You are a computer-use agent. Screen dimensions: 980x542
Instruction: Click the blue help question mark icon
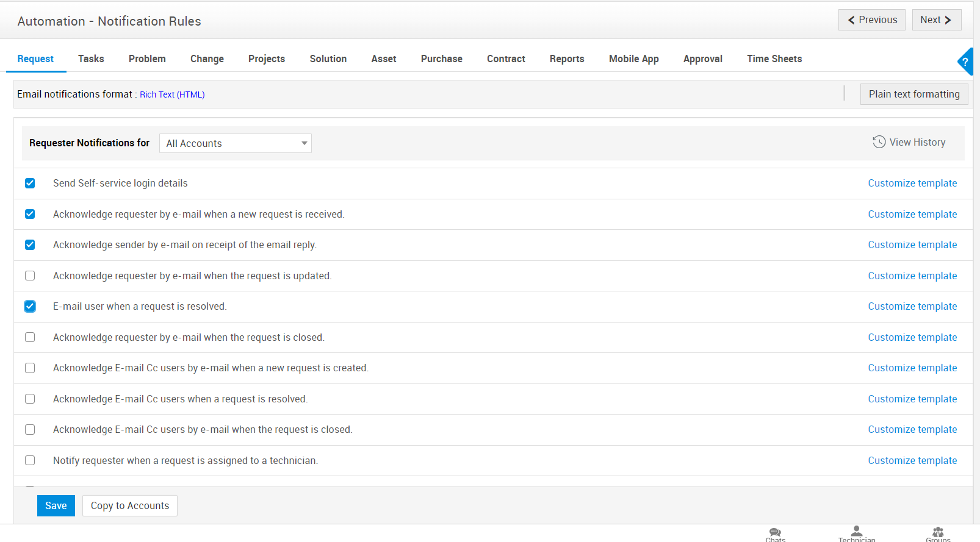965,62
